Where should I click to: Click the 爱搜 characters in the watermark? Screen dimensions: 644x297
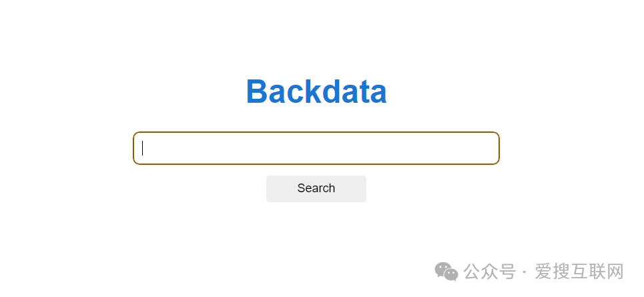click(x=553, y=272)
